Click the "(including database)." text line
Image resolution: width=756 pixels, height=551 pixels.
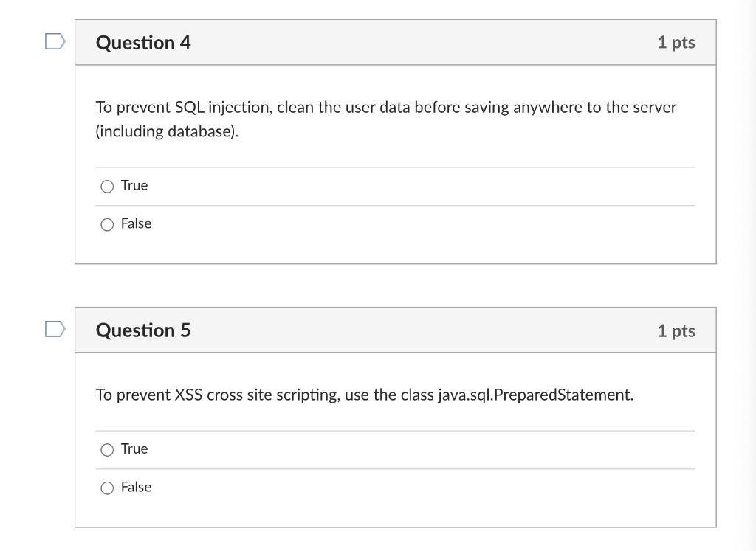pos(167,133)
